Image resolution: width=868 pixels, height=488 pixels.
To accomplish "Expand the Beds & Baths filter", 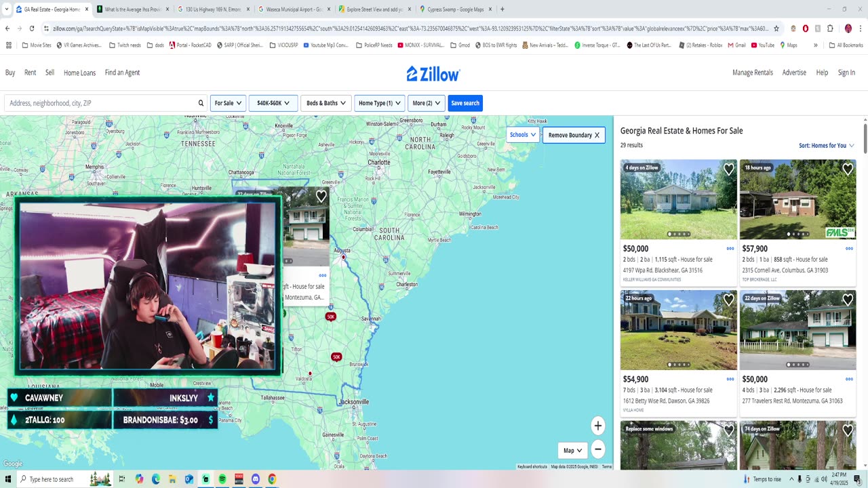I will (325, 103).
